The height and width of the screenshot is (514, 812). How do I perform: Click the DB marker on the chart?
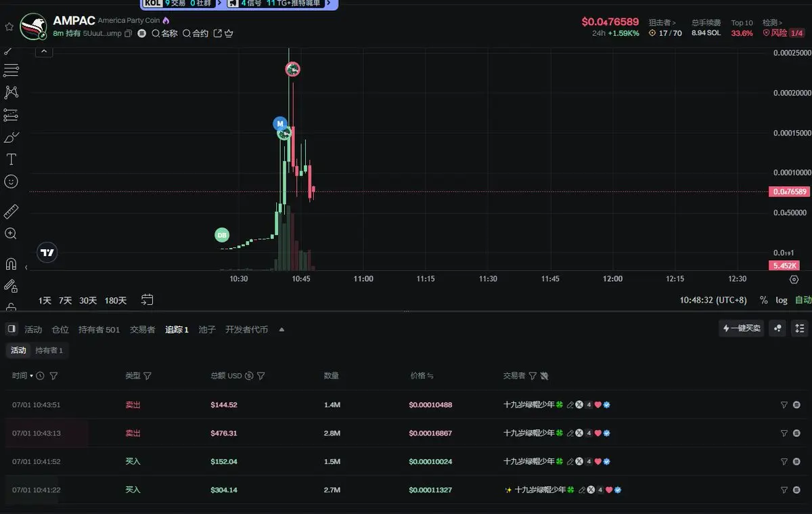point(222,235)
